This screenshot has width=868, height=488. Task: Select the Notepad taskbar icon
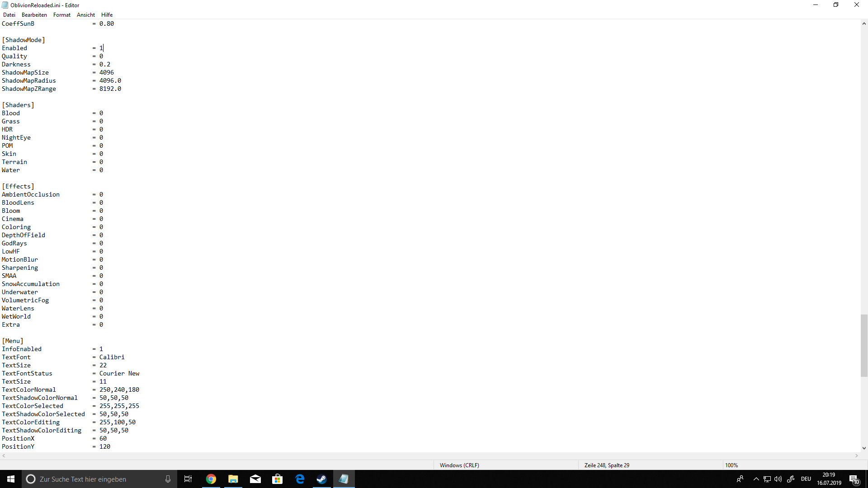[344, 479]
